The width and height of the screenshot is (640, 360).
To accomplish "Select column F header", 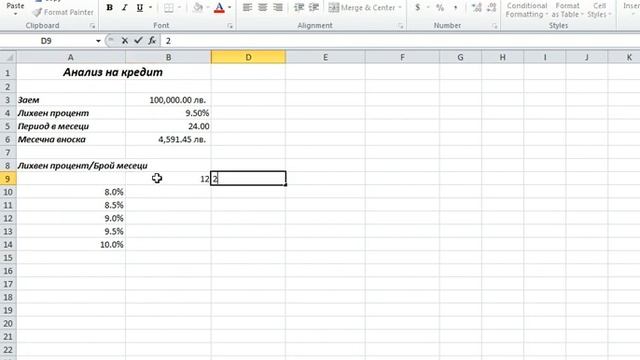I will pyautogui.click(x=402, y=58).
